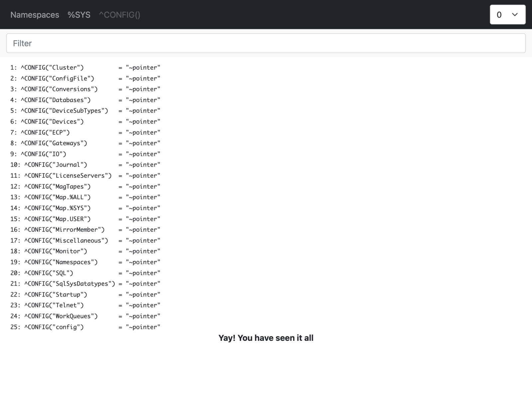
Task: Go to the %SYS namespace breadcrumb
Action: tap(79, 15)
